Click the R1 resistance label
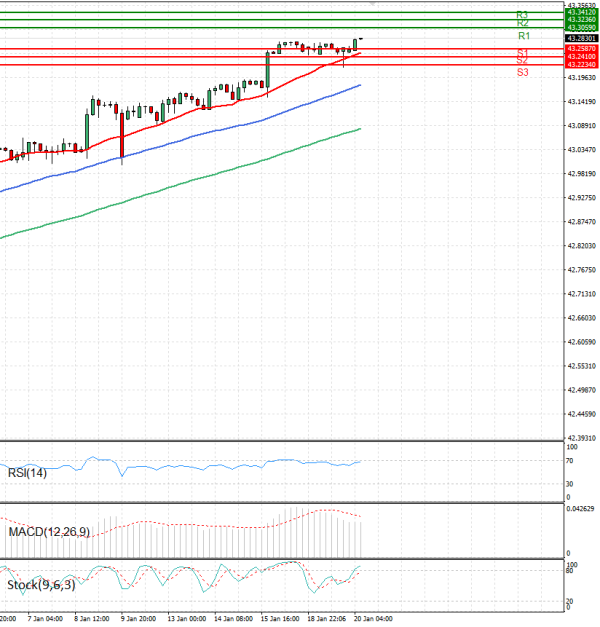 [x=523, y=36]
